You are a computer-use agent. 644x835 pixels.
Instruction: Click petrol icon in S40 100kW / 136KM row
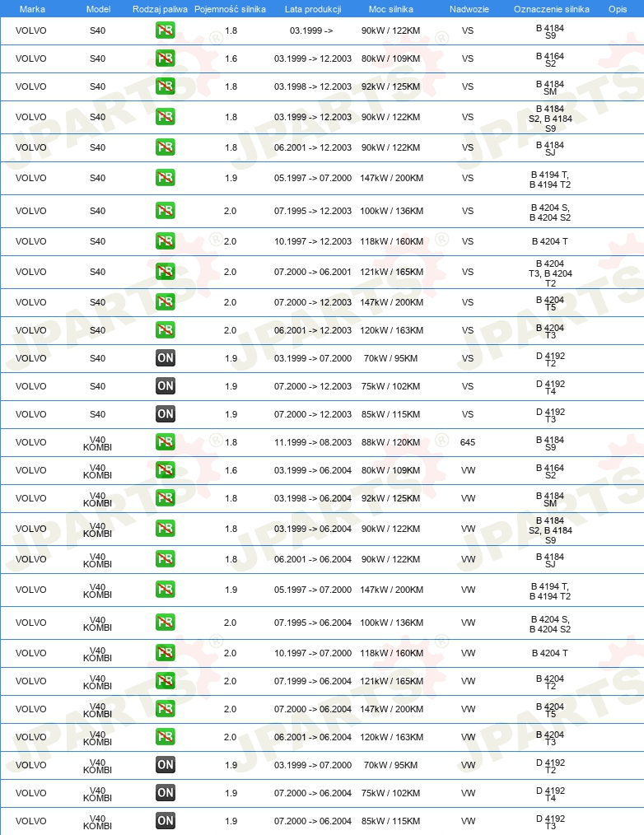[166, 210]
